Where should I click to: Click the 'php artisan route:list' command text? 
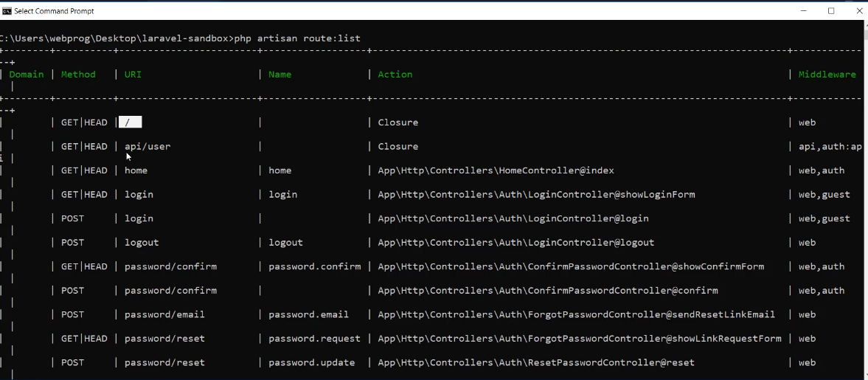(297, 38)
